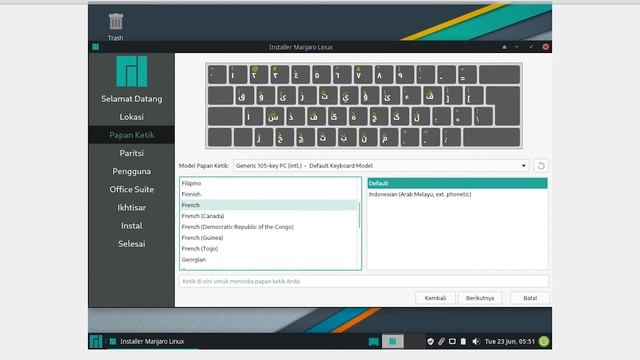Click the Manjaro logo in the installer sidebar
The height and width of the screenshot is (360, 640).
[131, 71]
